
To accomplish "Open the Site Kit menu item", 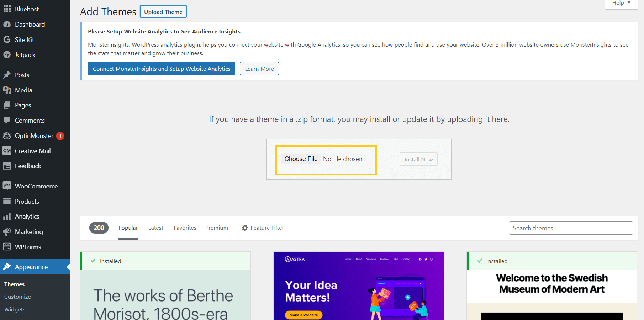I will click(35, 39).
